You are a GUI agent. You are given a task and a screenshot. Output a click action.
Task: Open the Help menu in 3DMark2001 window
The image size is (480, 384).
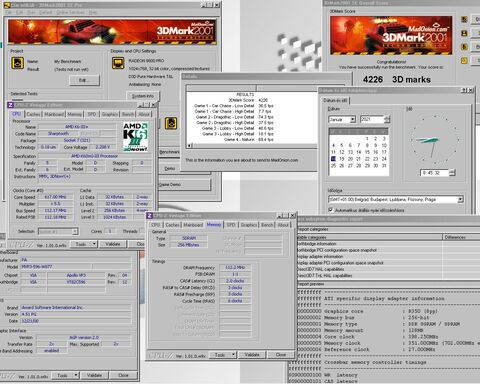[93, 12]
